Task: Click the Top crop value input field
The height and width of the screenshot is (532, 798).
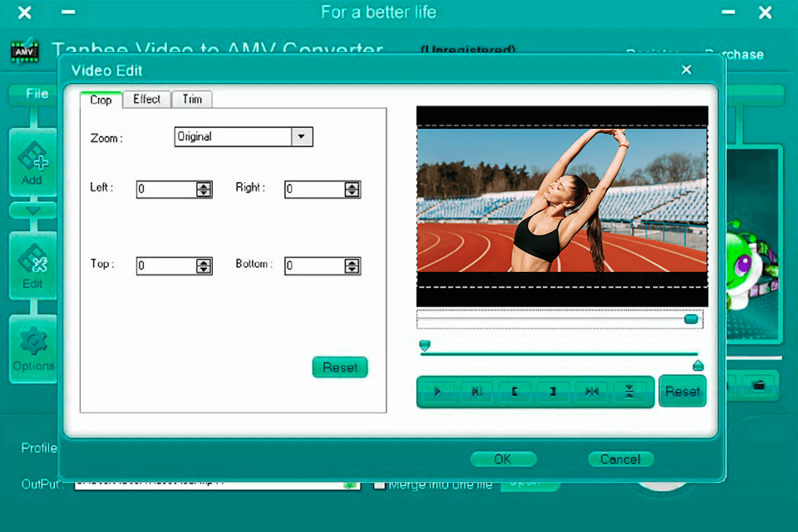Action: tap(166, 266)
